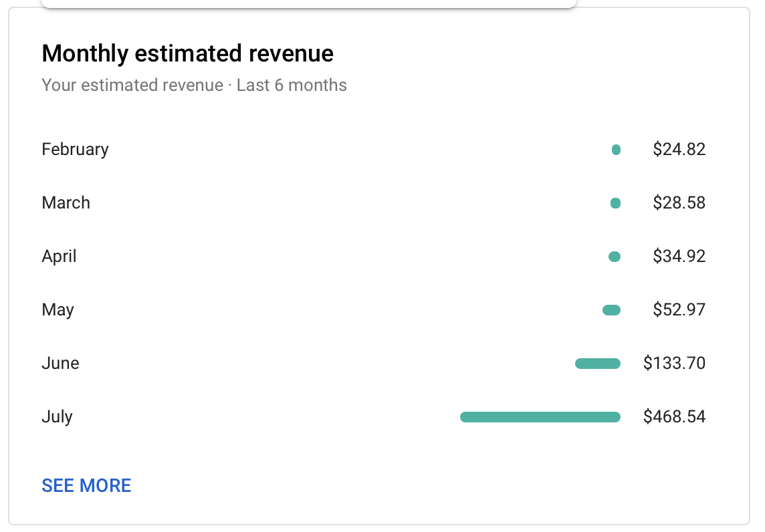Click the May revenue bar
Image resolution: width=765 pixels, height=532 pixels.
pyautogui.click(x=611, y=310)
